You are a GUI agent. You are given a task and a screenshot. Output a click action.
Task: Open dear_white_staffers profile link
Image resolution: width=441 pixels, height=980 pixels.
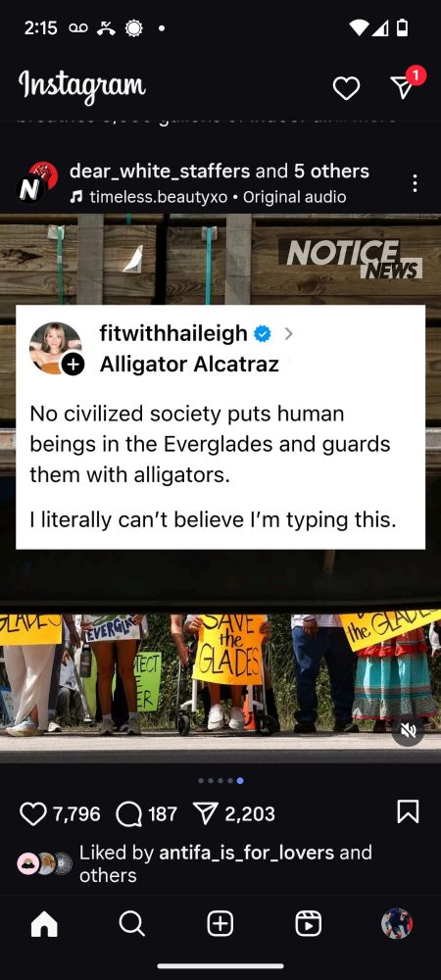[x=160, y=171]
